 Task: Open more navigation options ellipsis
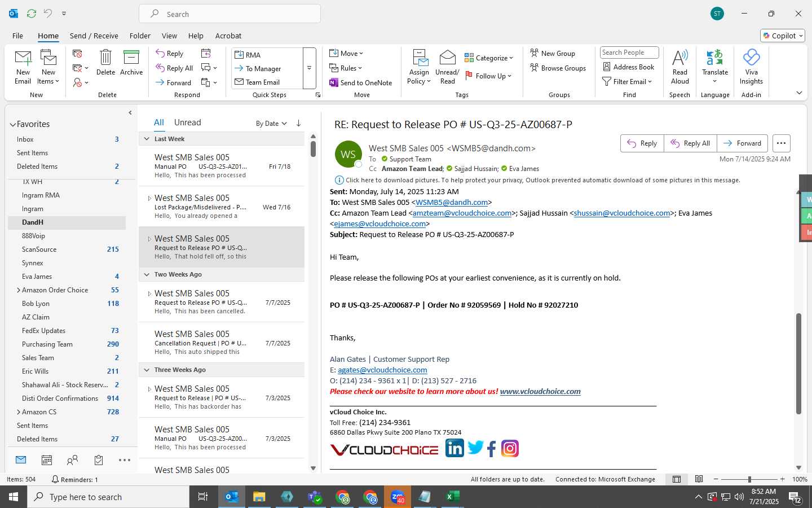coord(125,460)
